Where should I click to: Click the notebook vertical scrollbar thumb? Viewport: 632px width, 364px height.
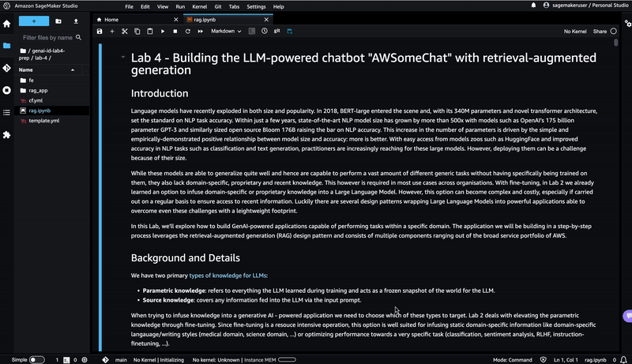point(616,43)
